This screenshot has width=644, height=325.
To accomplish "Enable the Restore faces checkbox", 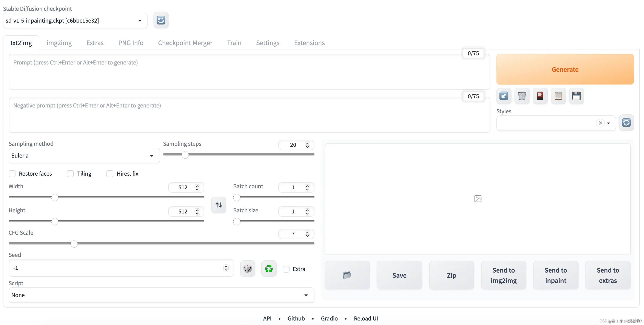I will pyautogui.click(x=12, y=174).
